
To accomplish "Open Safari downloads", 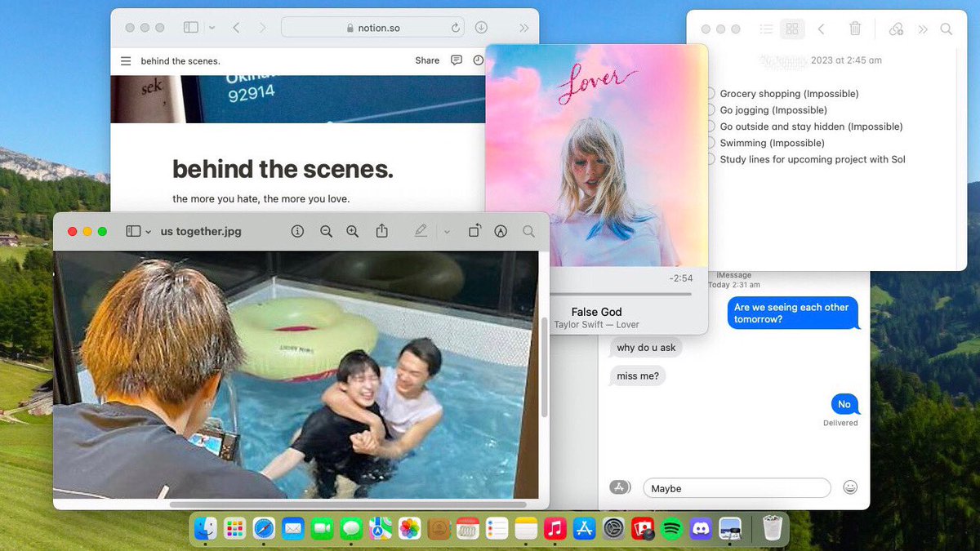I will (x=481, y=27).
